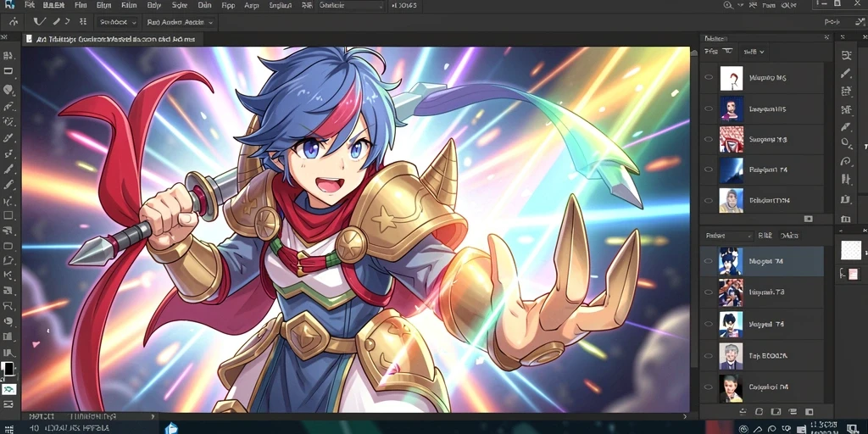Click the checkmark-shaped icon in the options bar
The image size is (868, 434).
tap(39, 22)
